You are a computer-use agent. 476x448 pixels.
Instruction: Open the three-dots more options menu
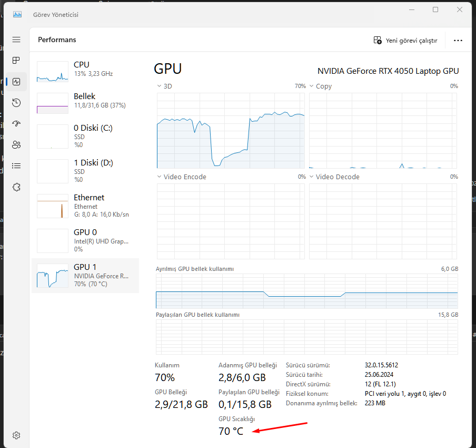pyautogui.click(x=458, y=41)
